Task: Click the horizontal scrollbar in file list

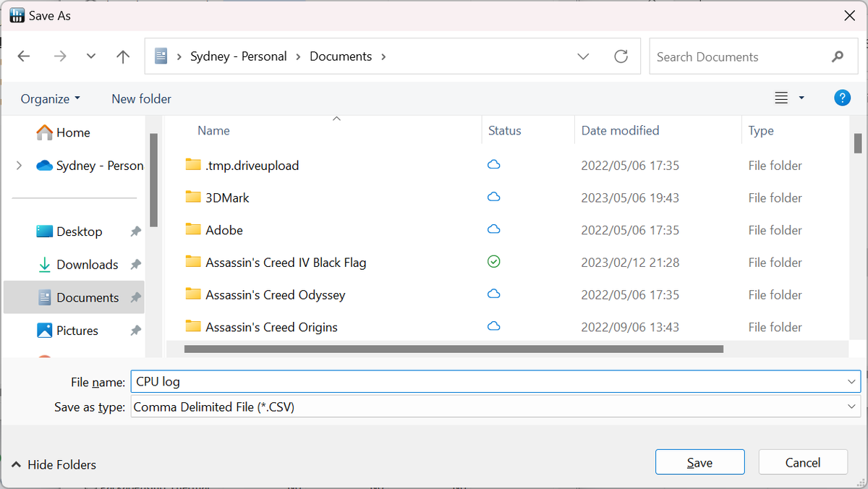Action: (454, 349)
